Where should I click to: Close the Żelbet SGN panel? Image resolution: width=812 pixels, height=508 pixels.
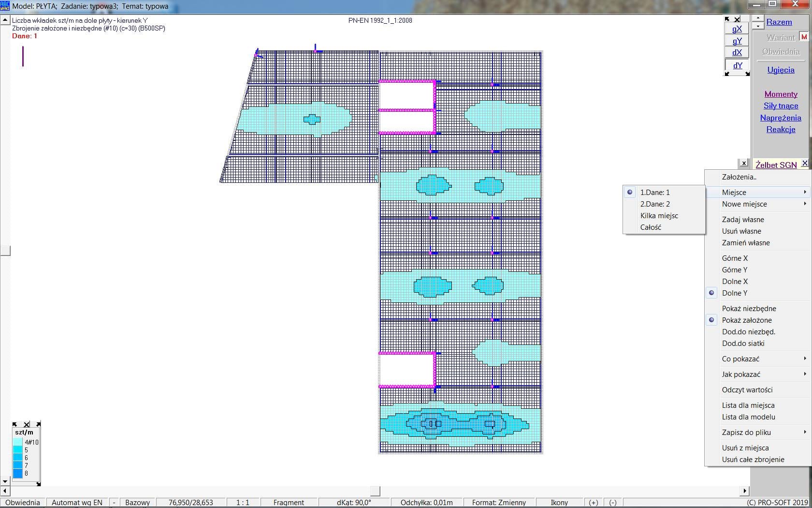[x=804, y=164]
